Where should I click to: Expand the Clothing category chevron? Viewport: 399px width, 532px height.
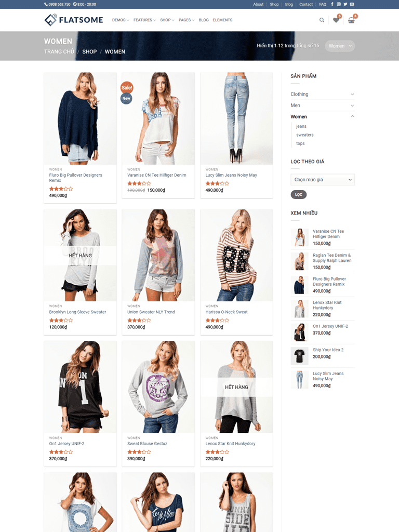pos(352,95)
